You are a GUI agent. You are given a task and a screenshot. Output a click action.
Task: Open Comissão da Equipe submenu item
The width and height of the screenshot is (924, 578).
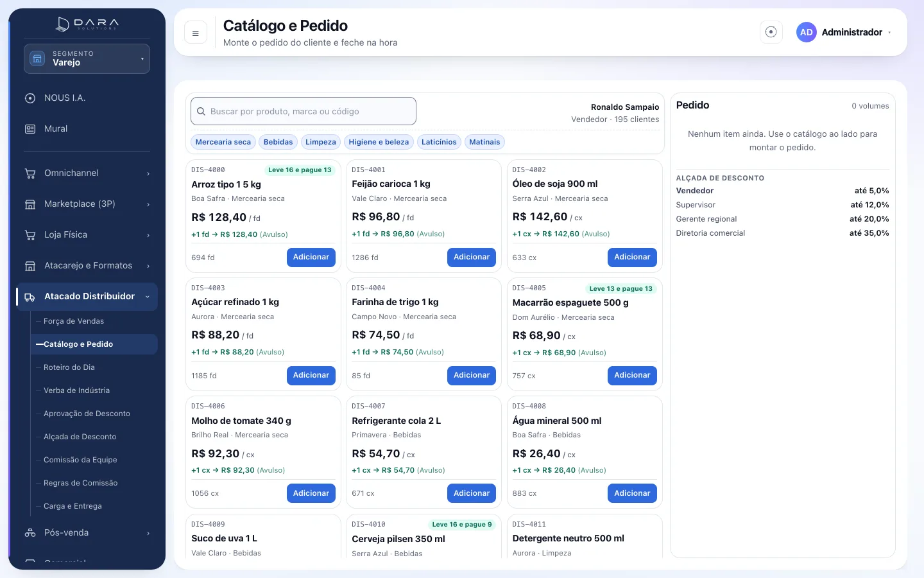(x=80, y=460)
